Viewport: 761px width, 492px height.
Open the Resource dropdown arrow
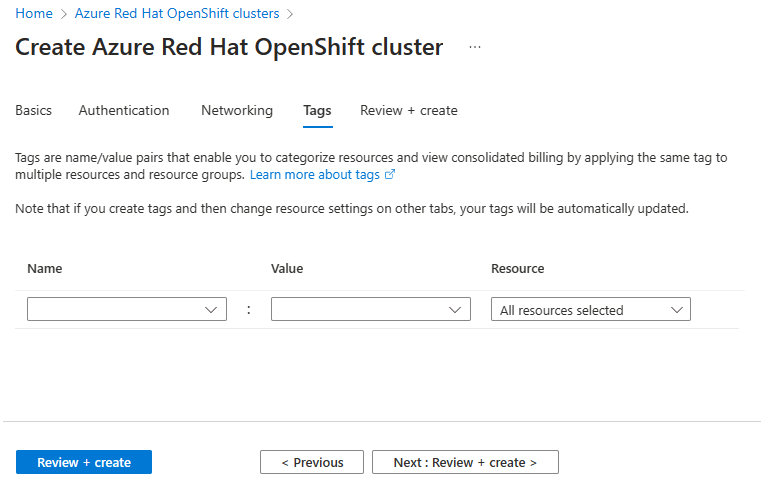point(676,310)
